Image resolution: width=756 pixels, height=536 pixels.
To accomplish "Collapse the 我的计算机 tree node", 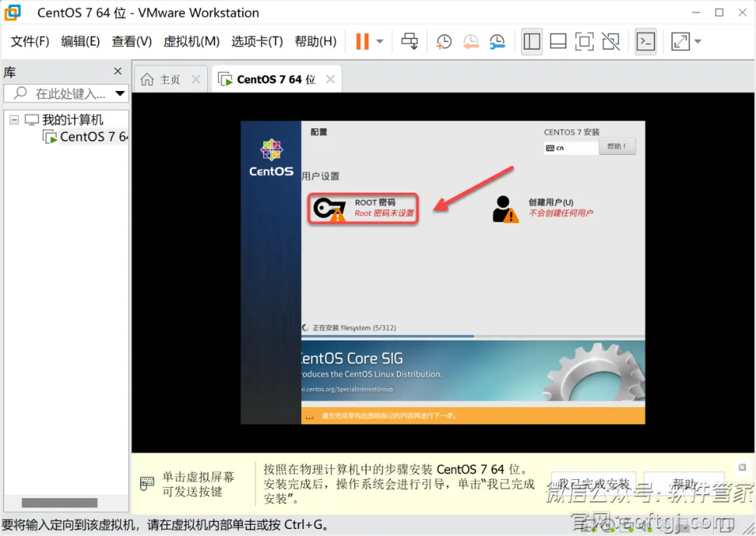I will 15,120.
